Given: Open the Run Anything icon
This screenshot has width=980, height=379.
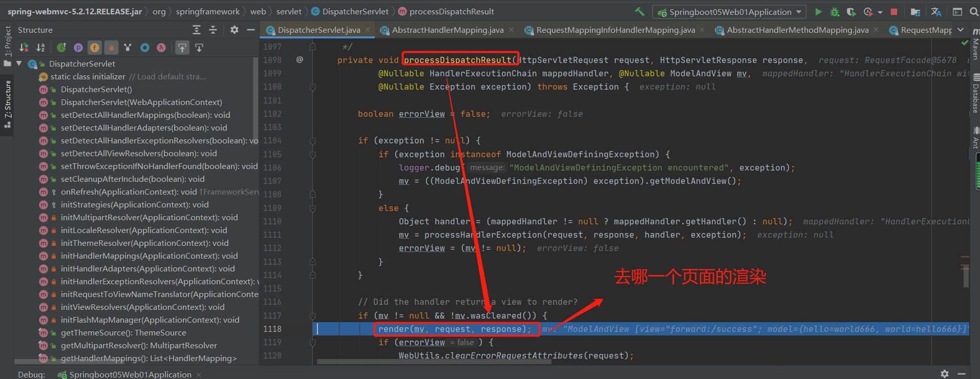Looking at the screenshot, I should (x=957, y=12).
